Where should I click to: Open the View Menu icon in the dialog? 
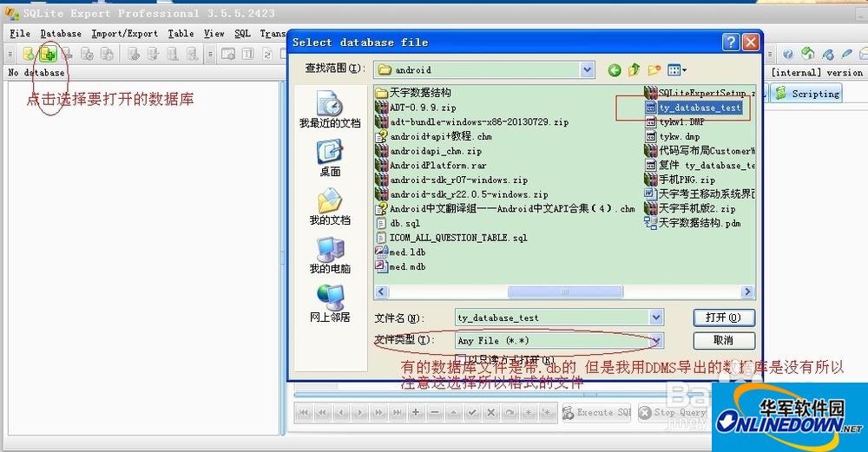pyautogui.click(x=676, y=70)
